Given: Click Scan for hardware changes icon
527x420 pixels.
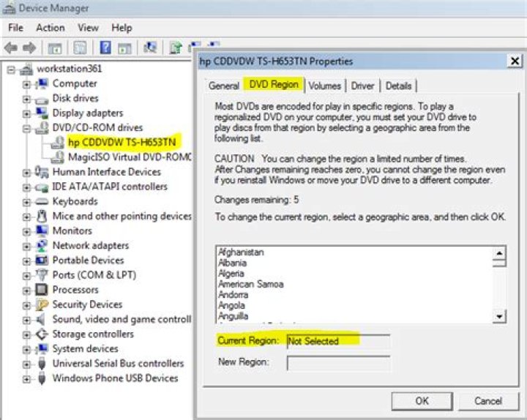Looking at the screenshot, I should [x=150, y=48].
